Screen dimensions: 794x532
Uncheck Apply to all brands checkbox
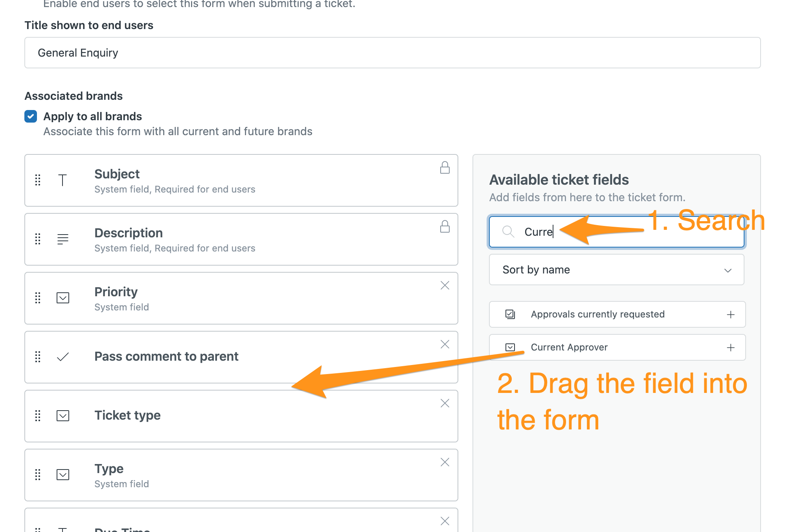31,116
